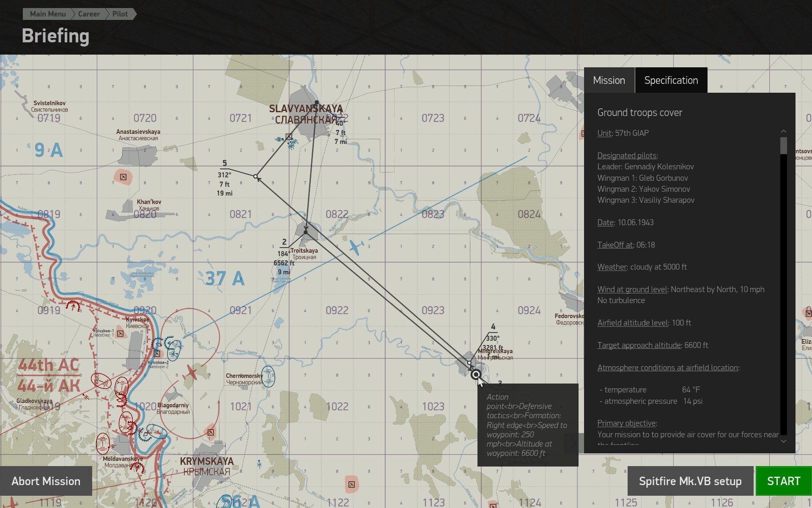Select waypoint 3 action point marker
Image resolution: width=812 pixels, height=508 pixels.
pos(476,375)
